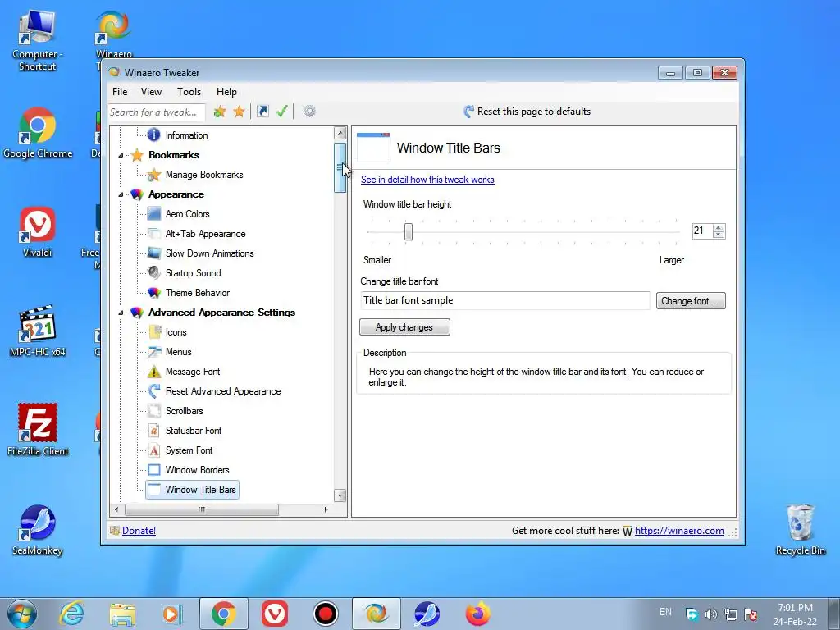Click the volume icon in system tray
The height and width of the screenshot is (630, 840).
click(x=711, y=614)
